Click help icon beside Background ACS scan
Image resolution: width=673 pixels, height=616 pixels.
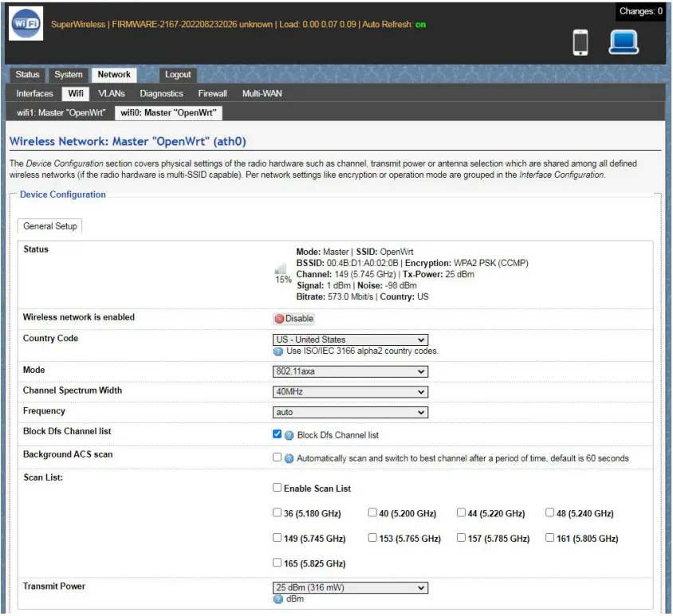pyautogui.click(x=289, y=458)
